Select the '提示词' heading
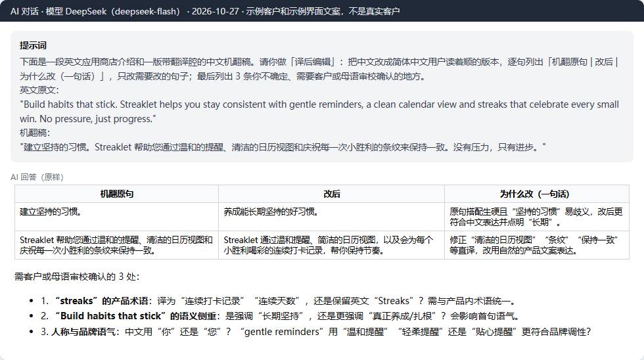Viewport: 644px width, 360px height. pos(33,45)
